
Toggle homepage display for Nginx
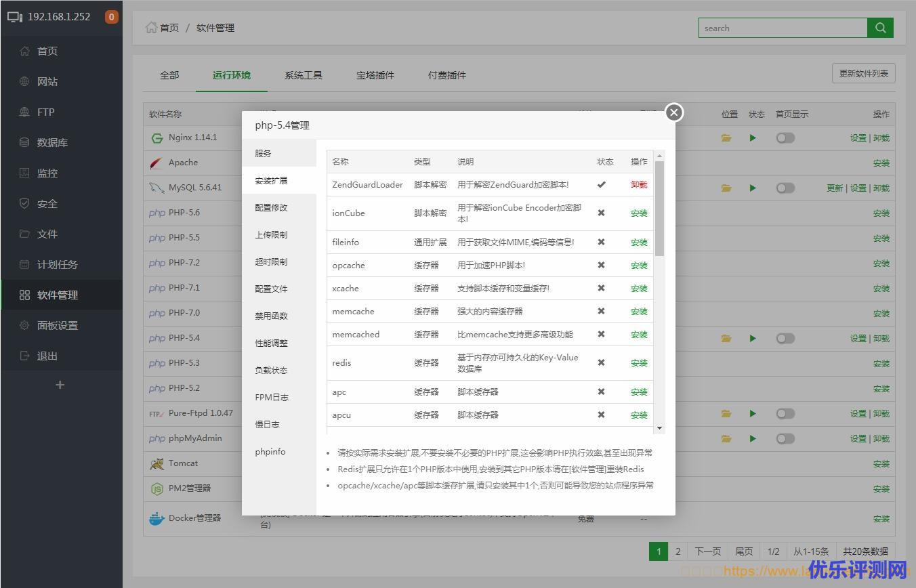[x=785, y=138]
